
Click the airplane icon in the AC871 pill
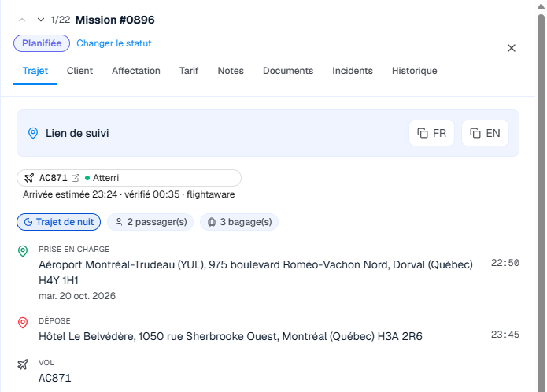[29, 178]
